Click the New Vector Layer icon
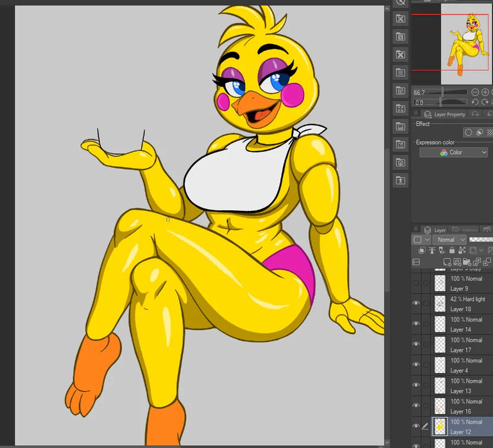The width and height of the screenshot is (493, 448). (x=457, y=262)
